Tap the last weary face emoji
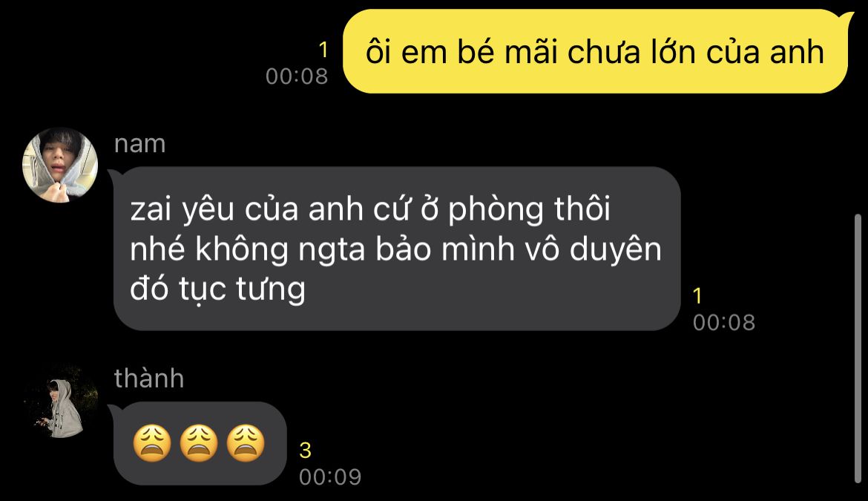The width and height of the screenshot is (868, 501). (x=246, y=443)
